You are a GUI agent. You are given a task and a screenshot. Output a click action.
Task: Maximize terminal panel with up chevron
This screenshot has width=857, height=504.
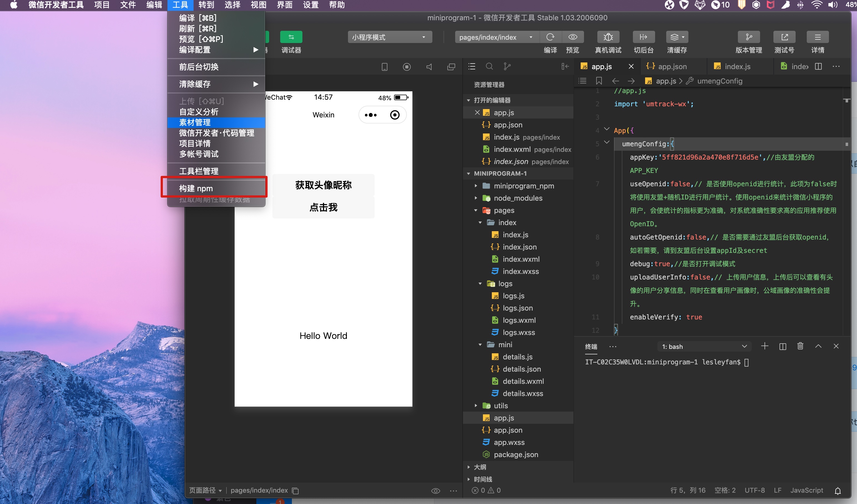click(x=818, y=346)
